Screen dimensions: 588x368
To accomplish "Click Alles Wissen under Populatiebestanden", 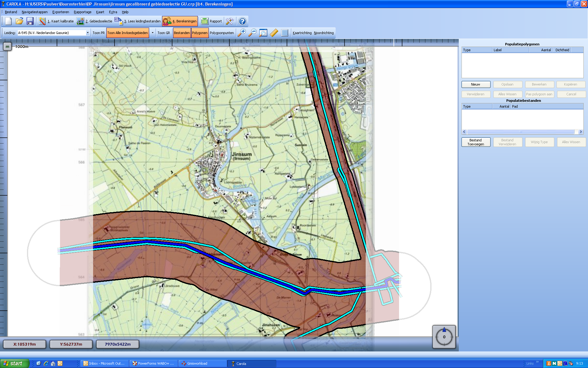I will click(x=571, y=142).
